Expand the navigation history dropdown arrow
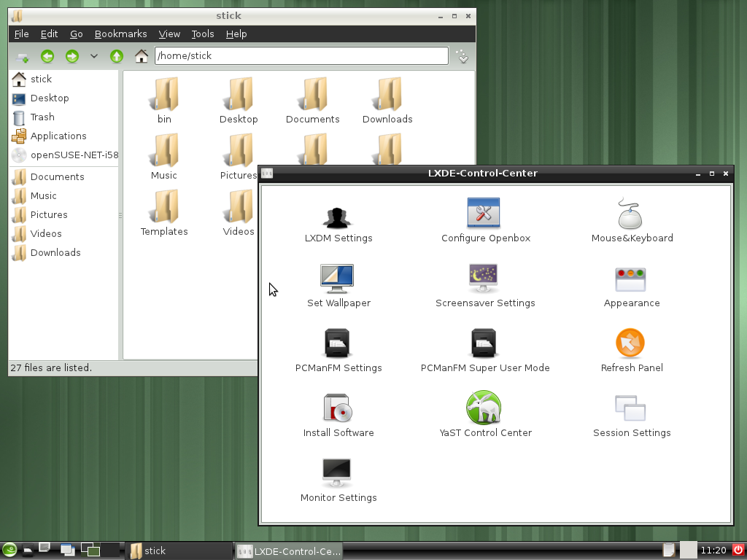Viewport: 747px width, 560px height. 94,56
